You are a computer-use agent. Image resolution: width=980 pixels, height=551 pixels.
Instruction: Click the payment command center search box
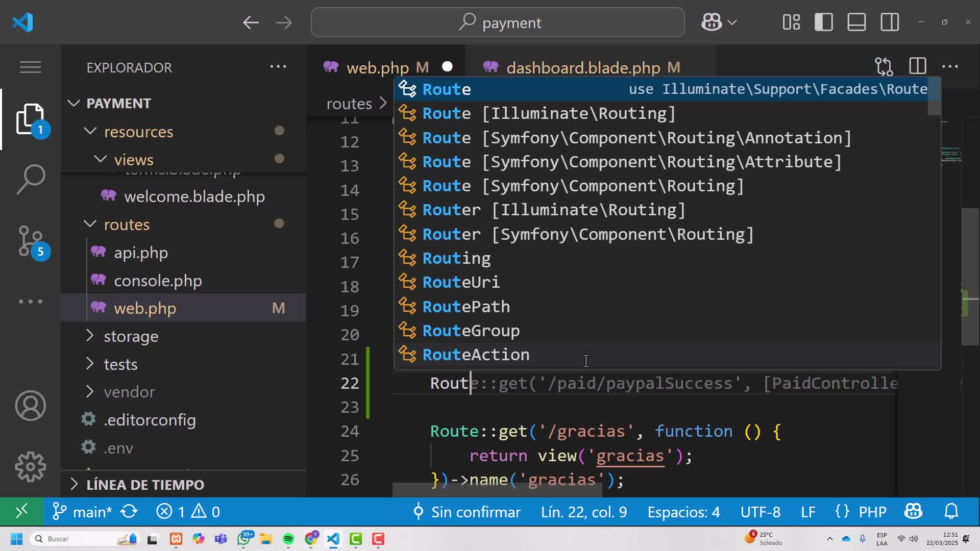pyautogui.click(x=498, y=22)
